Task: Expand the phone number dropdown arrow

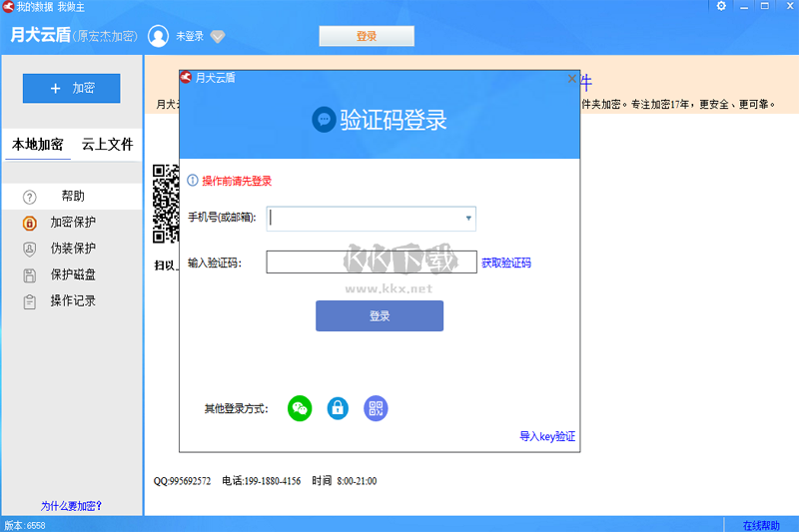Action: coord(468,219)
